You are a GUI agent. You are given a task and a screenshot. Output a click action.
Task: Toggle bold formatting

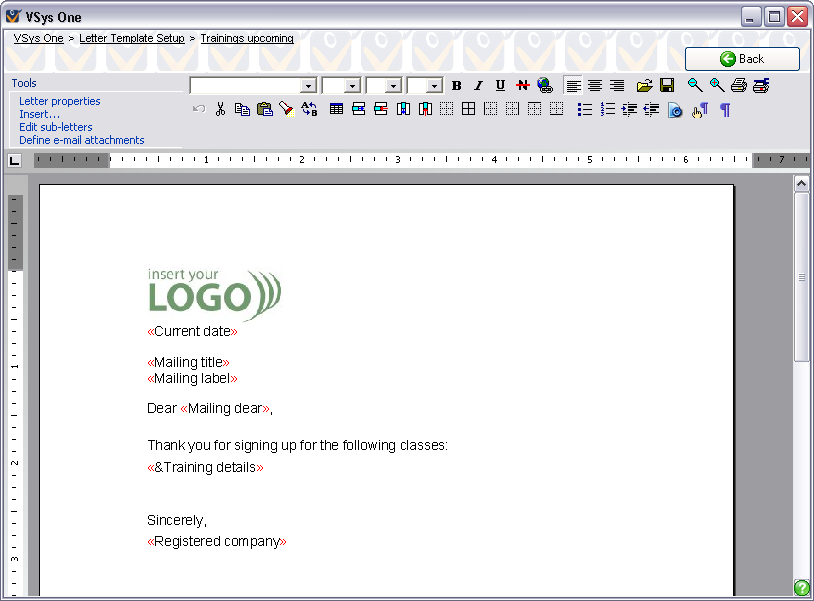(457, 86)
